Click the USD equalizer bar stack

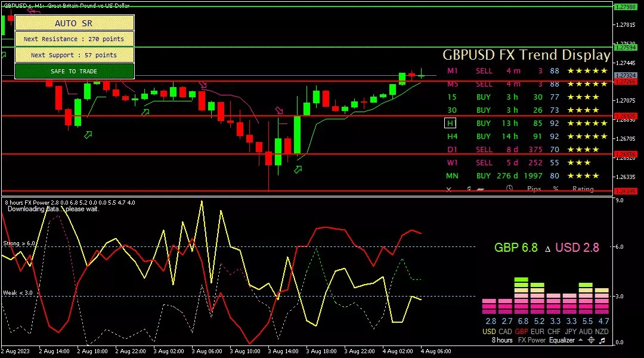(x=489, y=307)
